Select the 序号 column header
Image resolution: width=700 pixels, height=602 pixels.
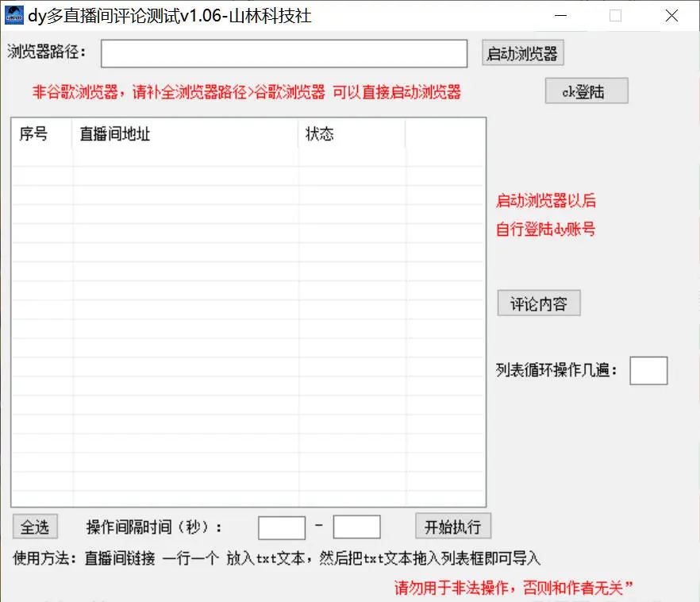point(42,133)
